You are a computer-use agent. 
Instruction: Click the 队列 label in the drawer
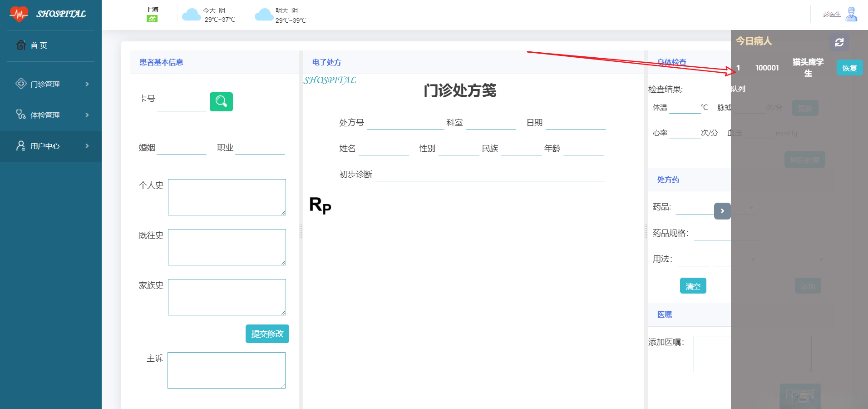[738, 89]
